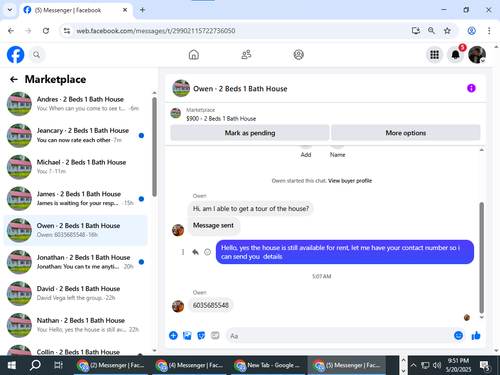Click the $900 listing title under Marketplace
Viewport: 500px width, 375px height.
point(221,119)
